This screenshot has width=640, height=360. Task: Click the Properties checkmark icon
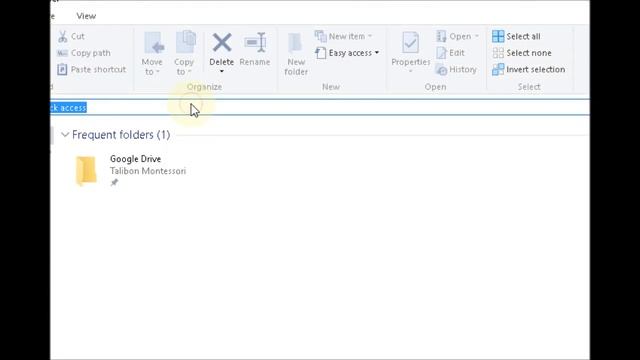(410, 42)
